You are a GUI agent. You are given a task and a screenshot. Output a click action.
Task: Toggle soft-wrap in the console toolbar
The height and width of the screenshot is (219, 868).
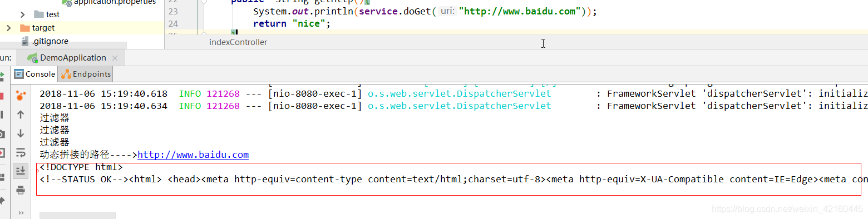point(21,152)
